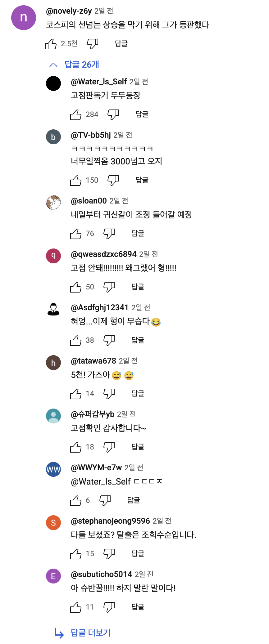
Task: Open the @novely-z6y purple profile avatar
Action: coord(24,18)
